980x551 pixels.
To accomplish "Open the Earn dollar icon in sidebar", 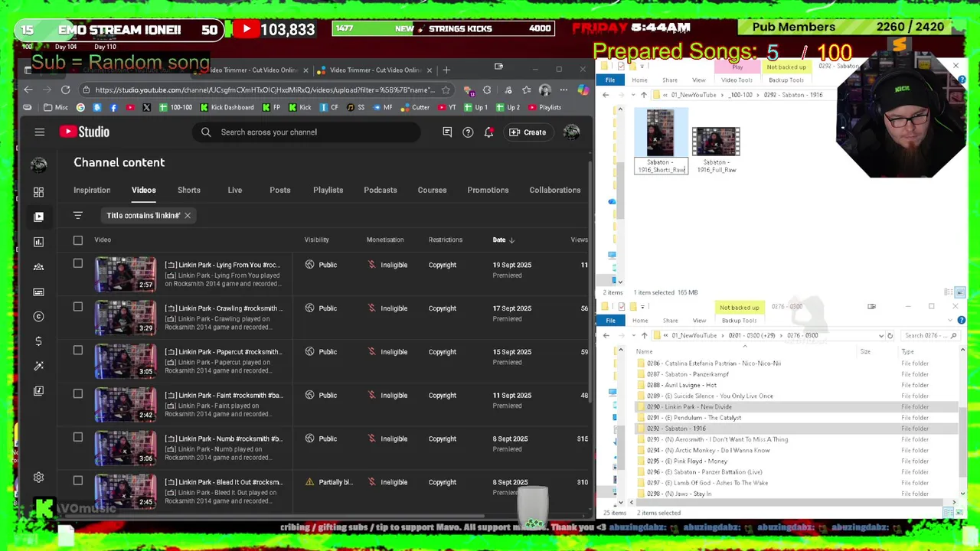I will click(38, 341).
